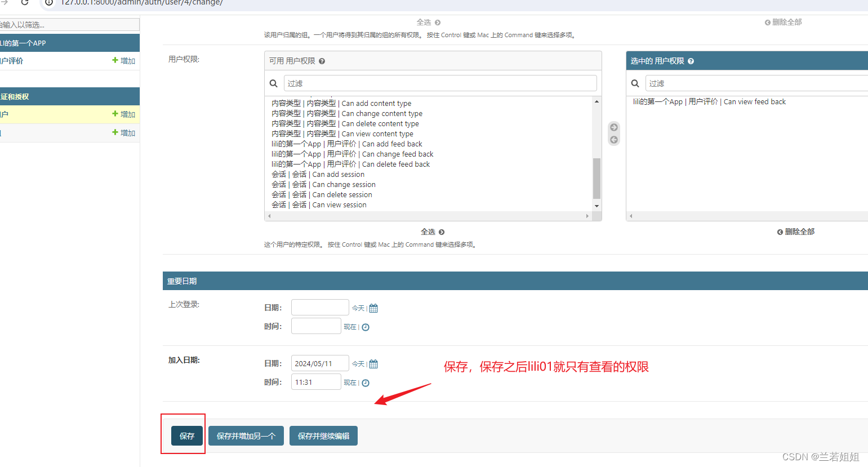Image resolution: width=868 pixels, height=467 pixels.
Task: Click horizontal scroll left arrow in chosen list
Action: coord(631,216)
